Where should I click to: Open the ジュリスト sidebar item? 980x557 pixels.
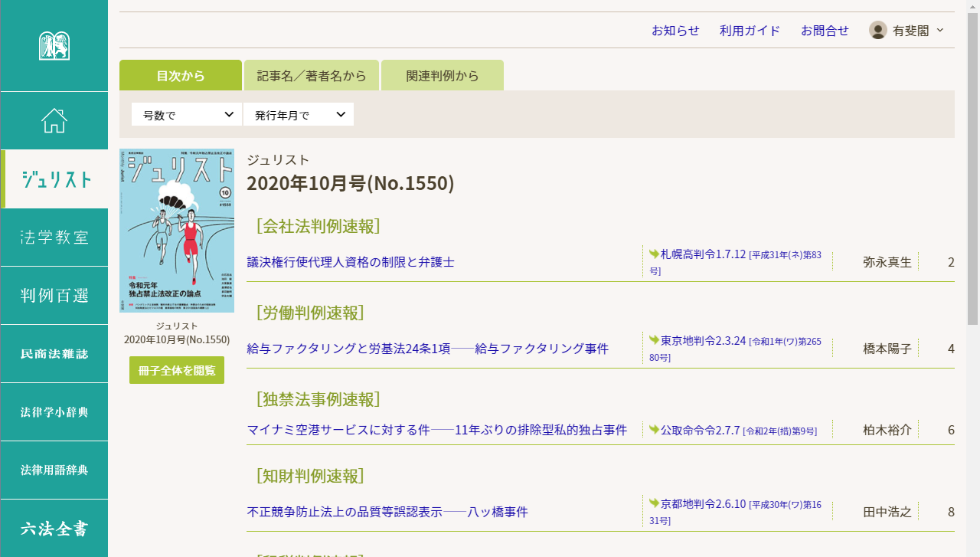coord(54,179)
